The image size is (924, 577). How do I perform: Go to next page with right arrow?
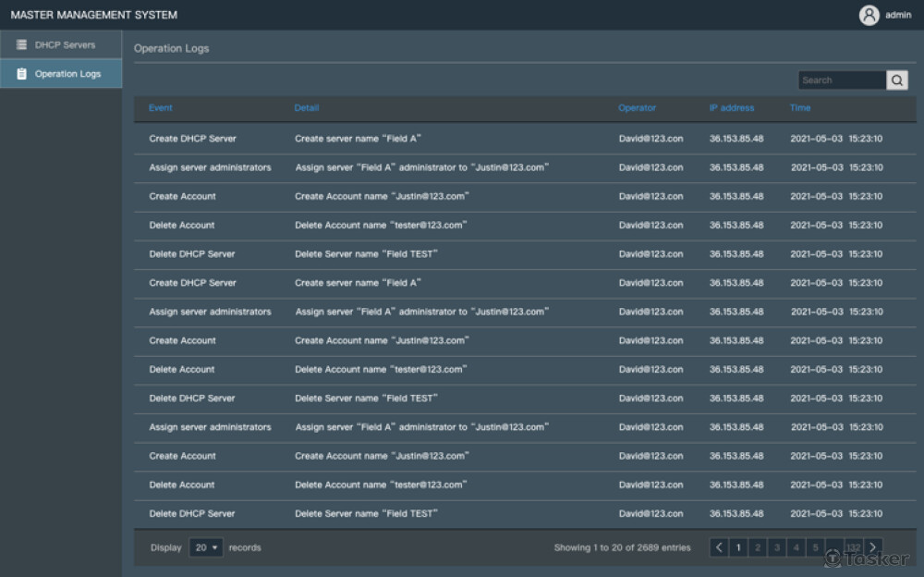pos(872,547)
